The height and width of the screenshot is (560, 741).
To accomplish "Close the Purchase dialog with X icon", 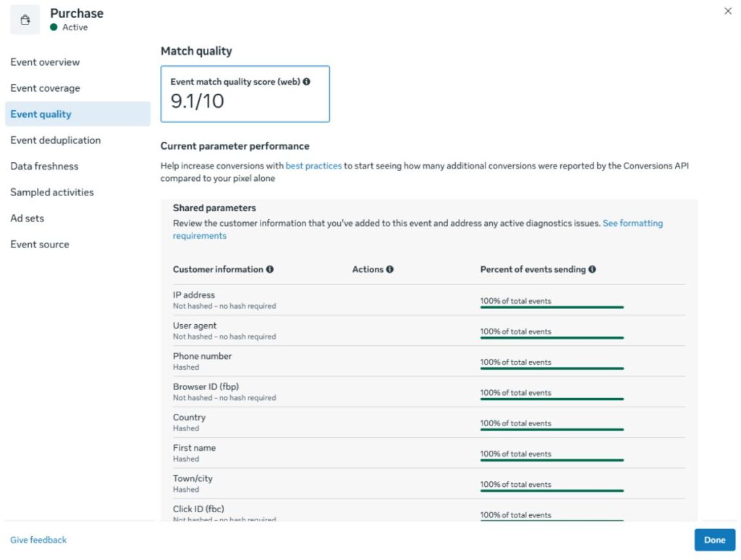I will point(728,11).
